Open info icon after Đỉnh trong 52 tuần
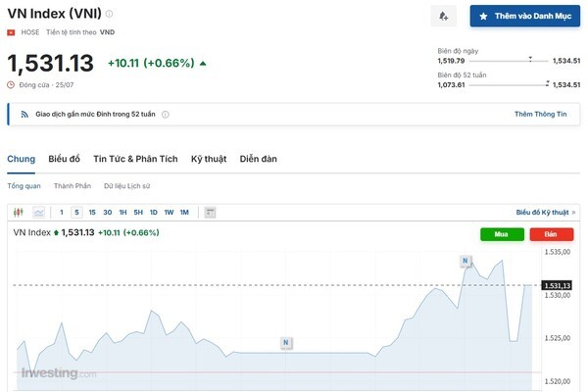The width and height of the screenshot is (588, 392). pyautogui.click(x=166, y=115)
